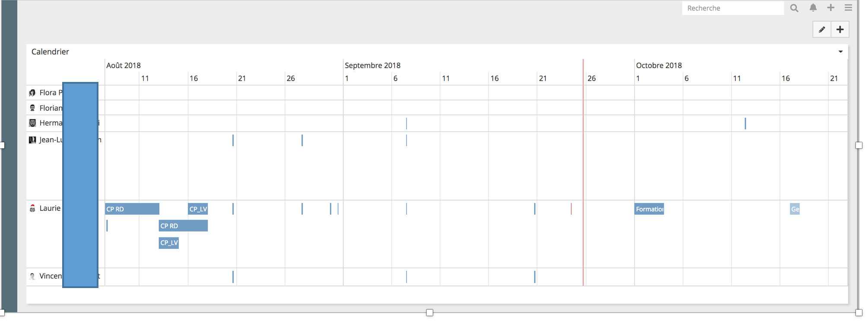
Task: Select Vincen's avatar picture
Action: coord(32,276)
